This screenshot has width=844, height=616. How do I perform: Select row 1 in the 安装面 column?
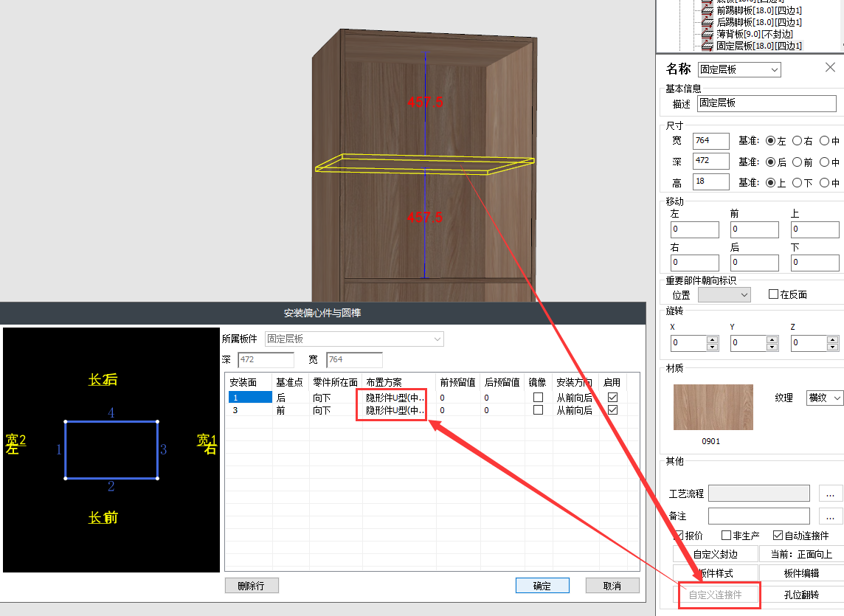point(250,398)
